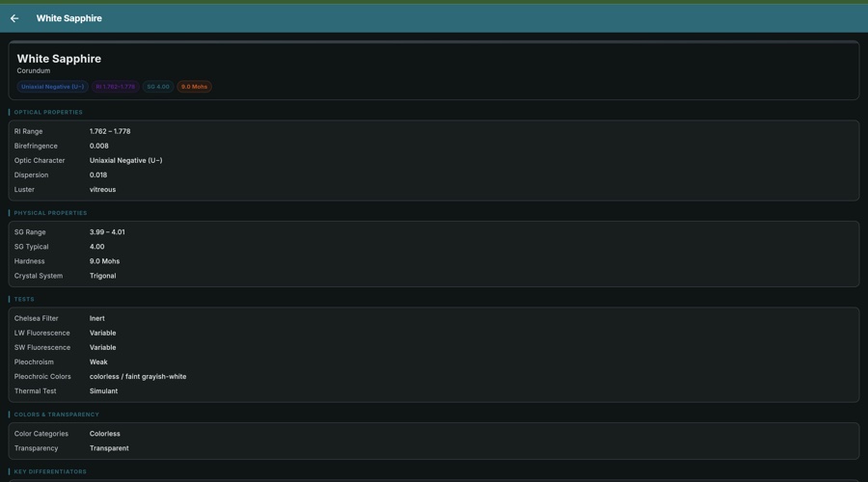Click the Optical Properties section header
This screenshot has height=482, width=868.
tap(48, 113)
